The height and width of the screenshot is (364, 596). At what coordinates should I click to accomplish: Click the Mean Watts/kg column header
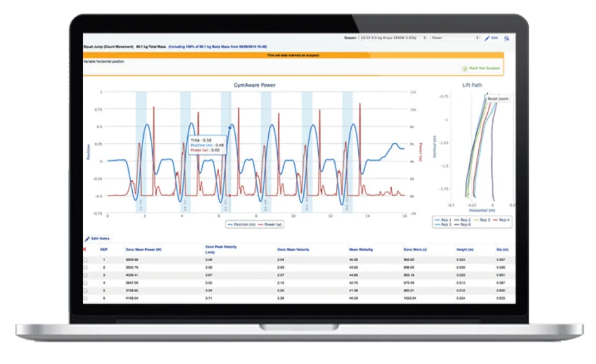pyautogui.click(x=361, y=249)
